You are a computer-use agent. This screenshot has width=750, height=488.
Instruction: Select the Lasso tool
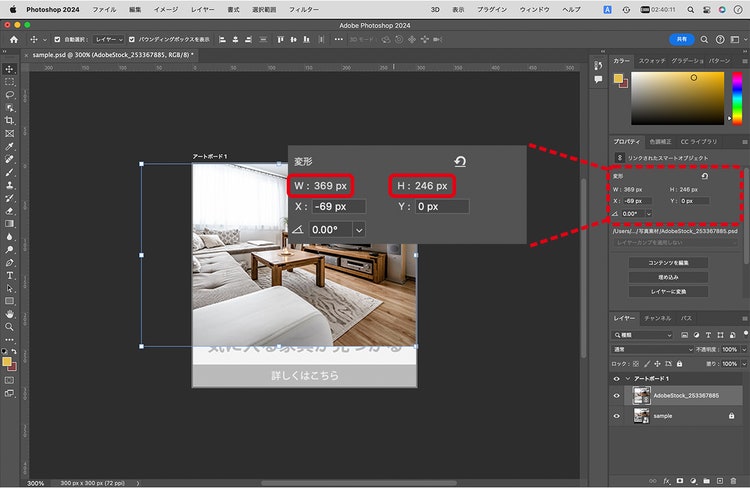tap(10, 95)
